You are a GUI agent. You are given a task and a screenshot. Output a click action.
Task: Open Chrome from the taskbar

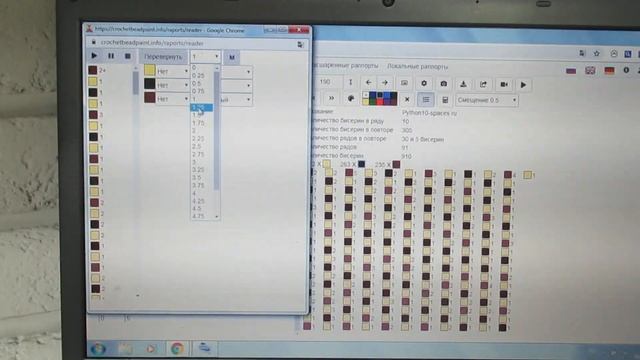(177, 349)
